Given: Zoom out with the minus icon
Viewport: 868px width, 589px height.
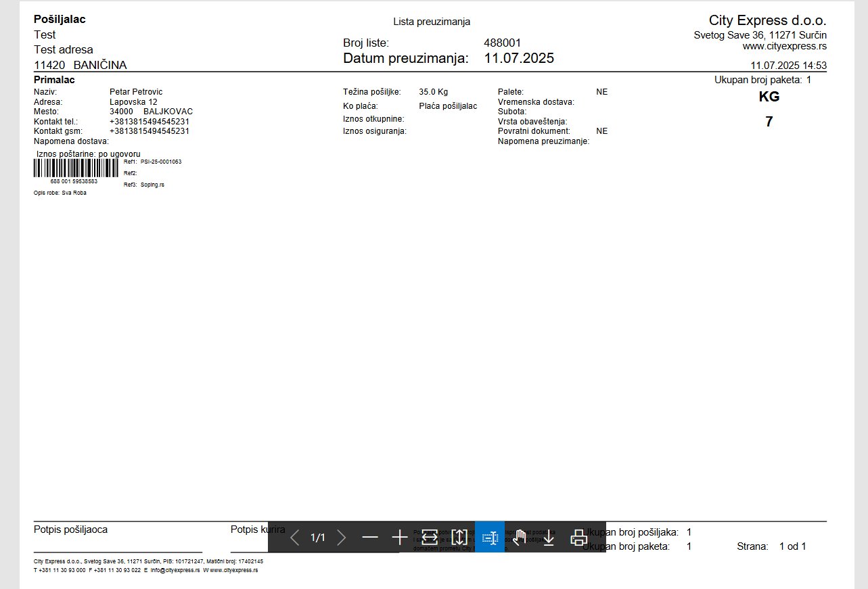Looking at the screenshot, I should pyautogui.click(x=370, y=538).
